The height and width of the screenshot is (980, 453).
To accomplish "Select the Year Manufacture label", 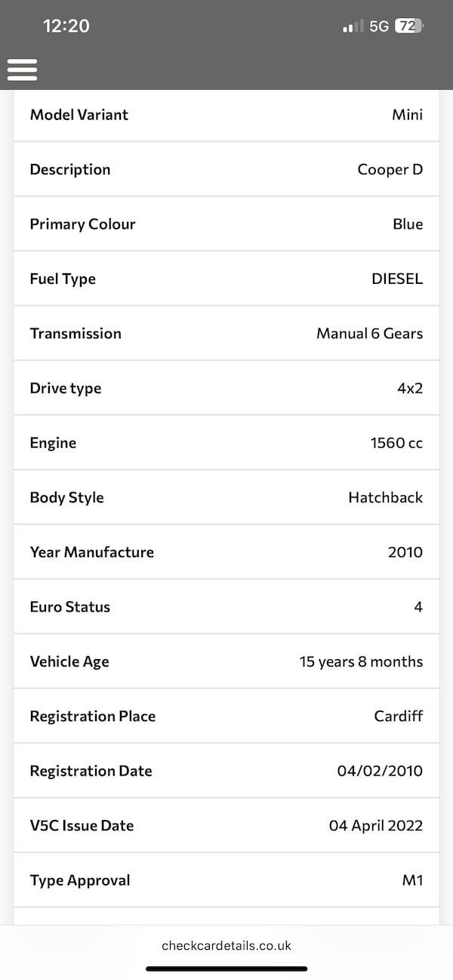I will [91, 552].
